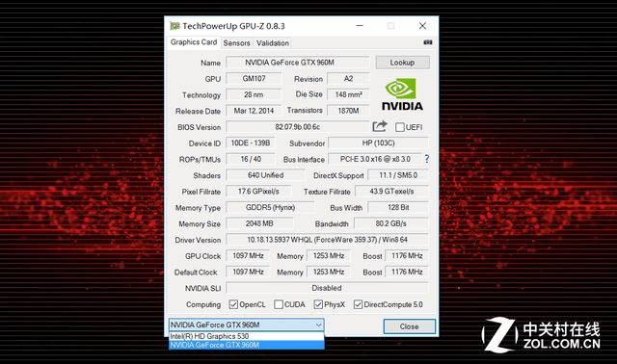Click the Pixel Fillrate field 17.6 GPixel/s
The height and width of the screenshot is (364, 617).
[258, 191]
